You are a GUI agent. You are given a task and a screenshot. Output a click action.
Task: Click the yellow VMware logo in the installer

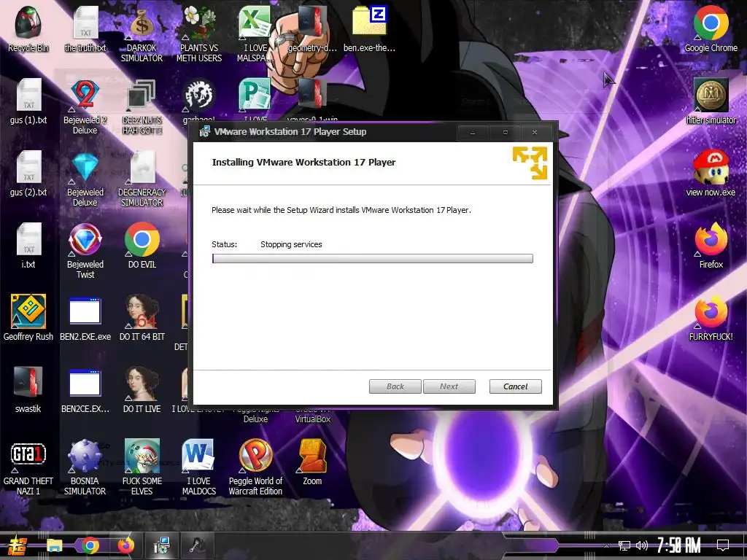[x=530, y=163]
